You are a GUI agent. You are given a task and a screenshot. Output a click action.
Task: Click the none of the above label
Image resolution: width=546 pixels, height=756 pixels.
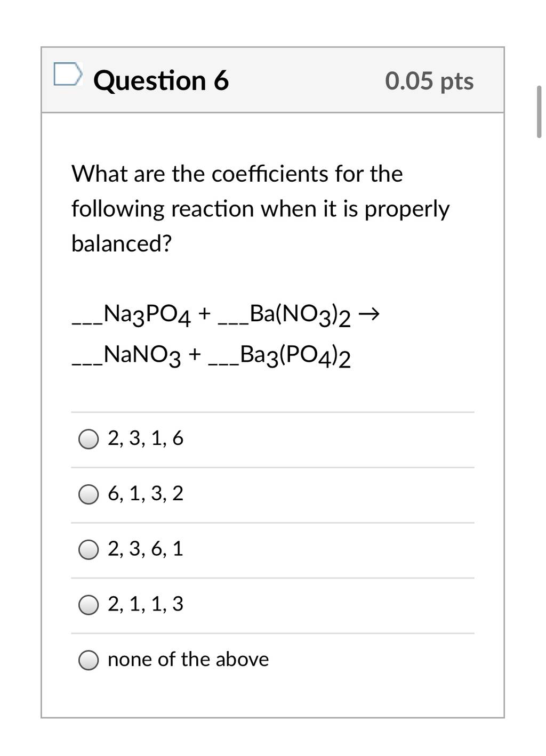188,660
